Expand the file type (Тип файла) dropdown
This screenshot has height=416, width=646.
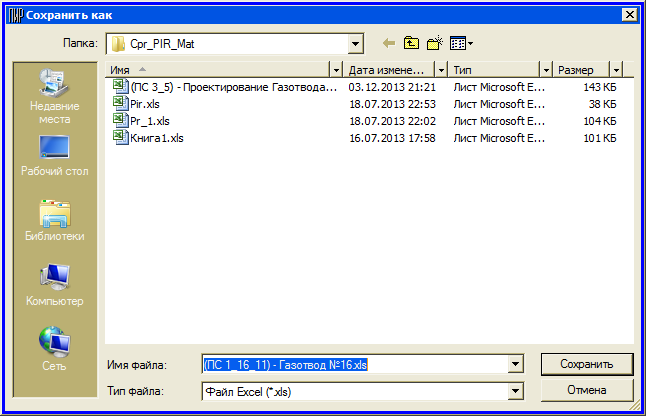point(516,391)
